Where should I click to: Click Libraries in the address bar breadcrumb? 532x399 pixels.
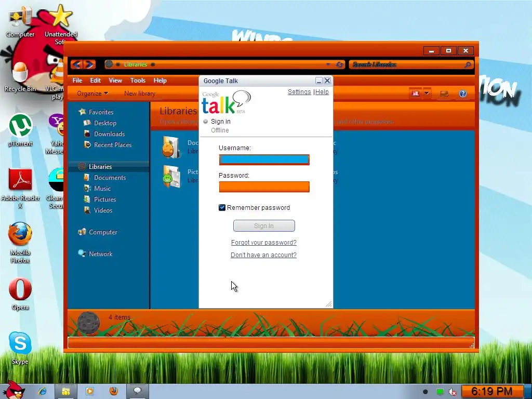pos(136,64)
